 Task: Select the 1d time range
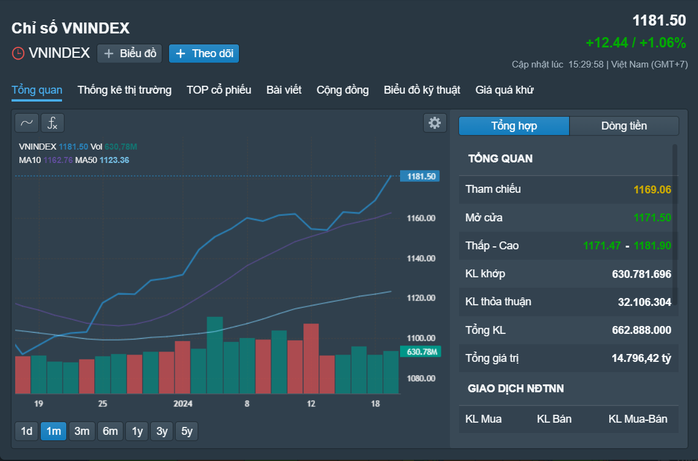click(x=27, y=431)
